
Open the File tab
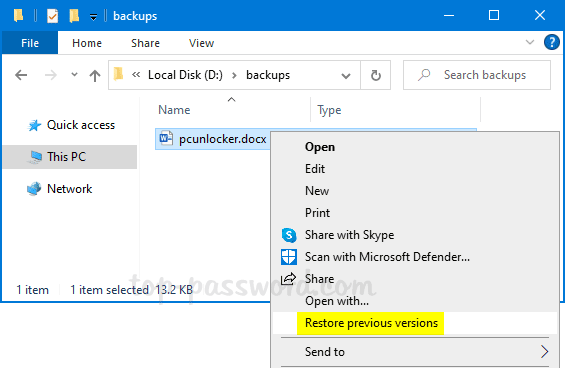tap(30, 43)
